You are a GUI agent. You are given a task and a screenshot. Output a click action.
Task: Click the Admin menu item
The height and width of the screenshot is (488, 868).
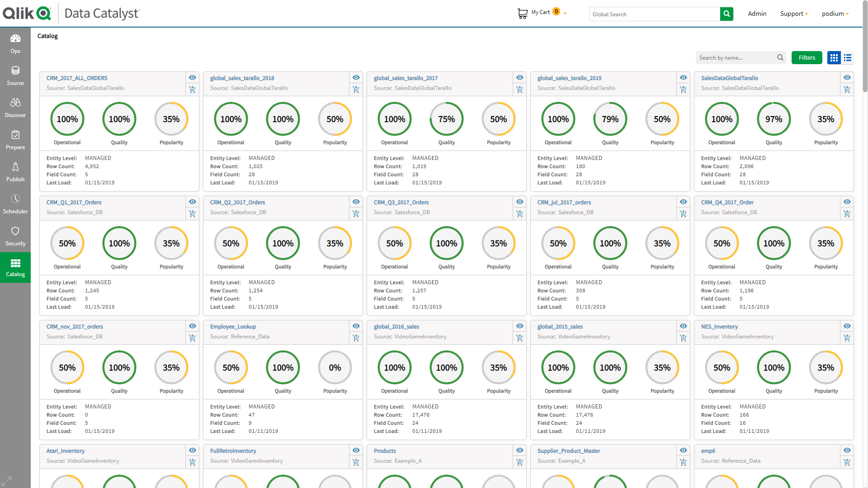(758, 13)
